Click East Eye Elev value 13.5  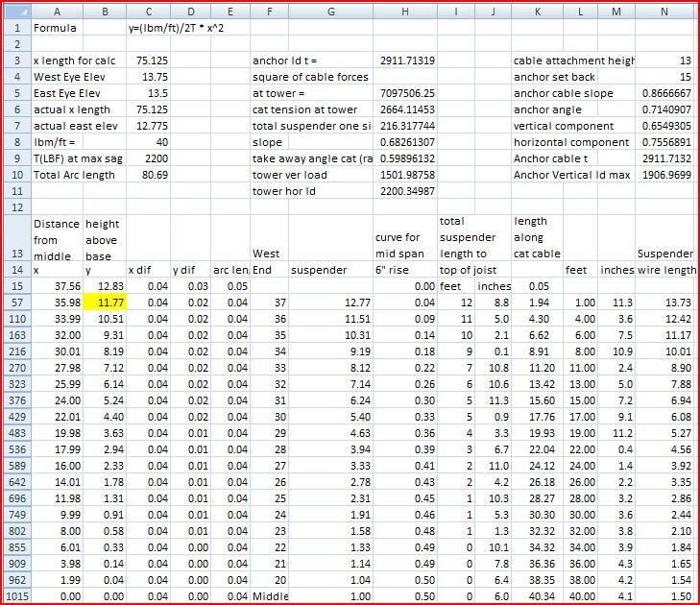coord(148,93)
